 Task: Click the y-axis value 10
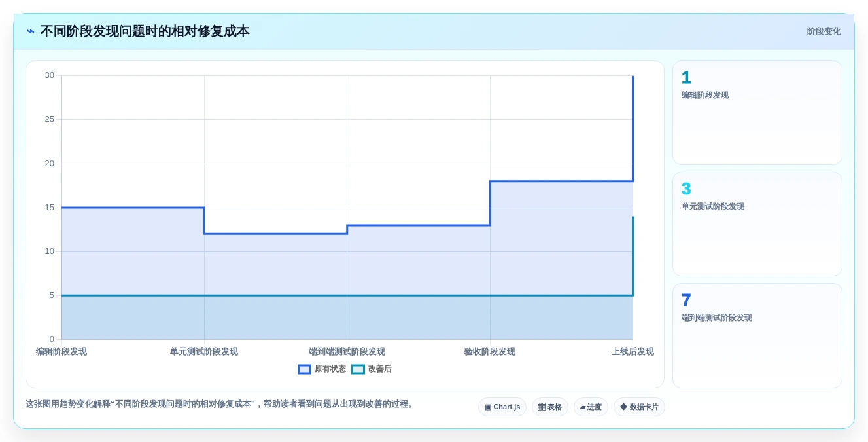tap(50, 251)
